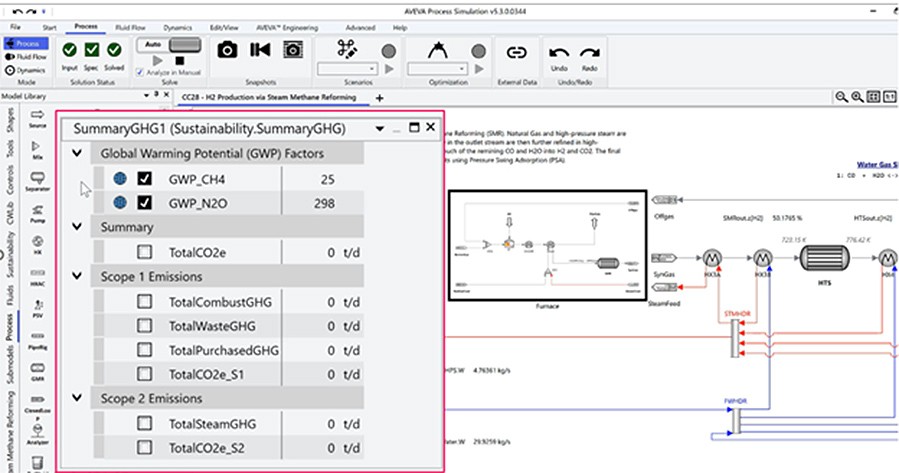This screenshot has height=473, width=899.
Task: Open the Optimization set icon
Action: [x=437, y=50]
